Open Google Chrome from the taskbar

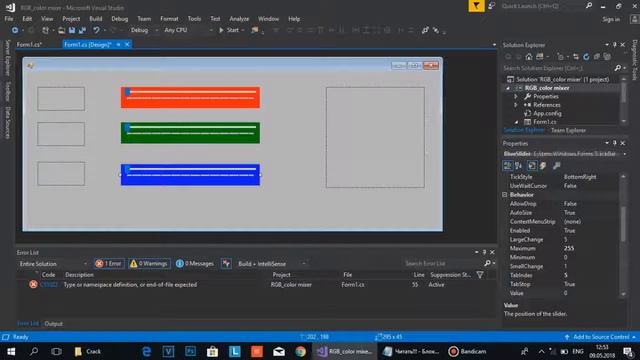[301, 351]
